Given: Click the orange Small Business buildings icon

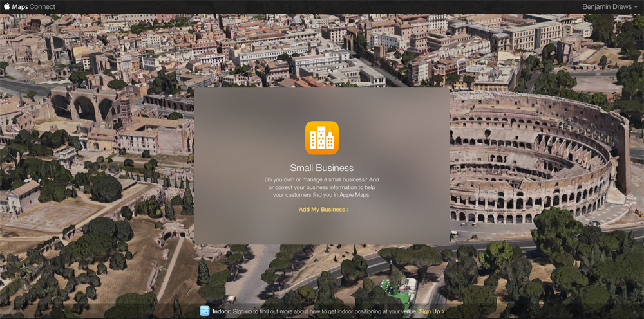Looking at the screenshot, I should coord(321,138).
